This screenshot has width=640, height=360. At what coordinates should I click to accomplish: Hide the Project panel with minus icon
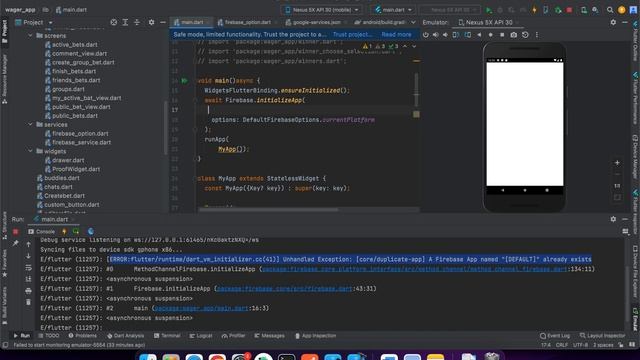coord(162,22)
